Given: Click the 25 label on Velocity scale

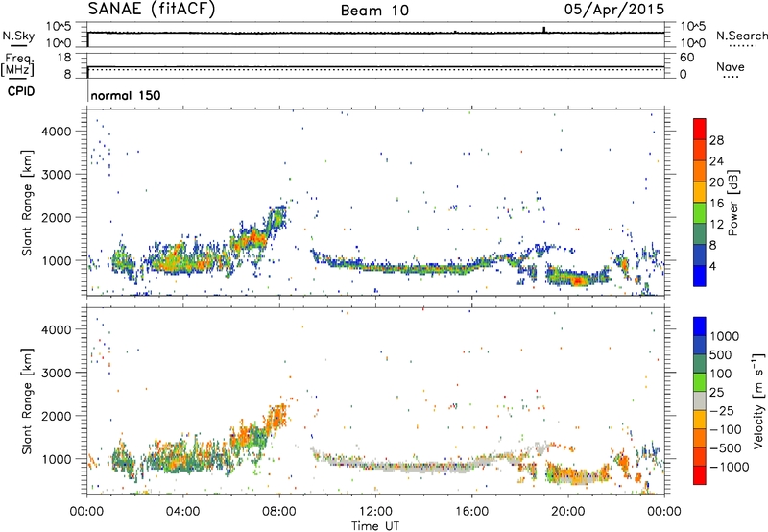Looking at the screenshot, I should coord(717,392).
